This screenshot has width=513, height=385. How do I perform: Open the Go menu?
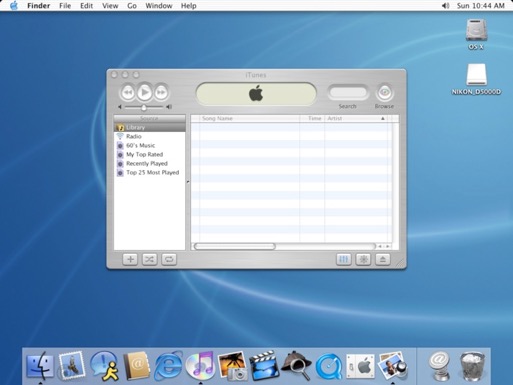coord(132,6)
